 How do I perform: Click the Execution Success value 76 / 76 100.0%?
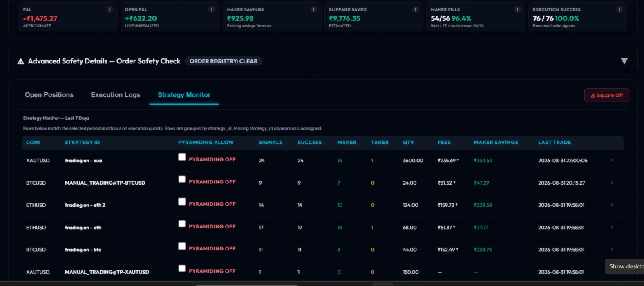click(x=556, y=18)
